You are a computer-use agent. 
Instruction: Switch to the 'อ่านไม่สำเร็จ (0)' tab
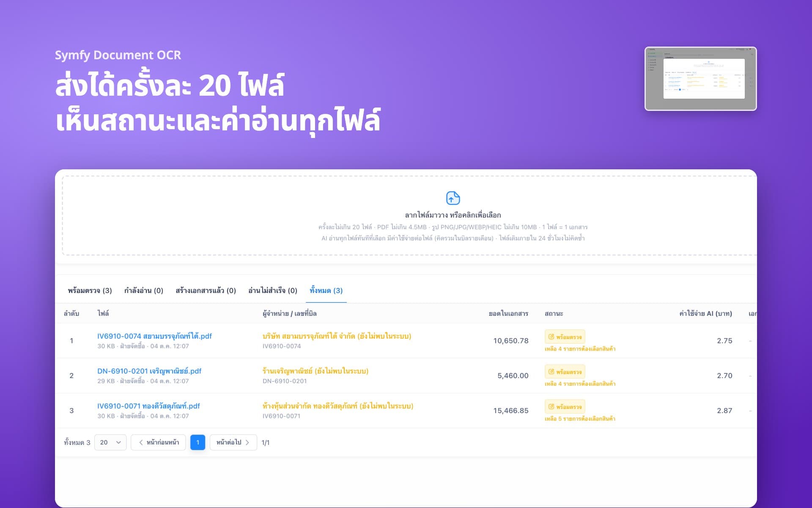coord(273,290)
